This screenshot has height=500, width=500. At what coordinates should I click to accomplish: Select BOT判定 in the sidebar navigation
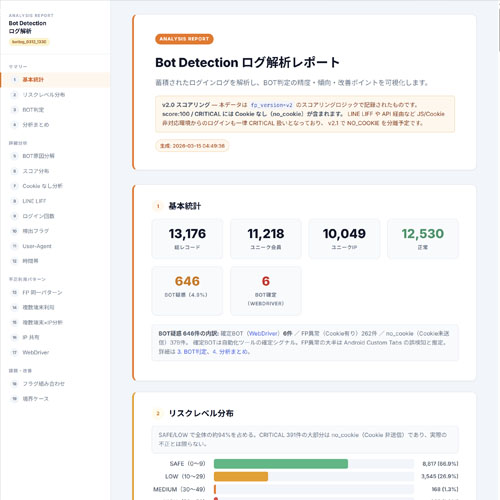coord(55,110)
